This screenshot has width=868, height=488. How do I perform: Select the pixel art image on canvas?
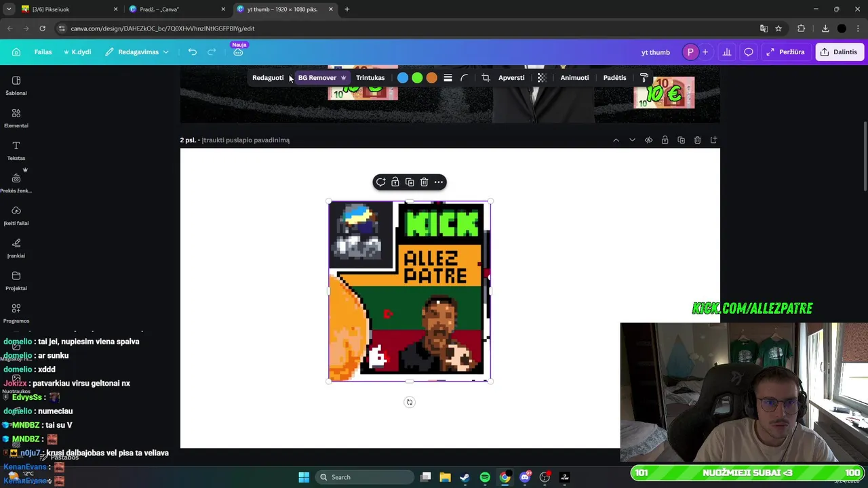410,291
